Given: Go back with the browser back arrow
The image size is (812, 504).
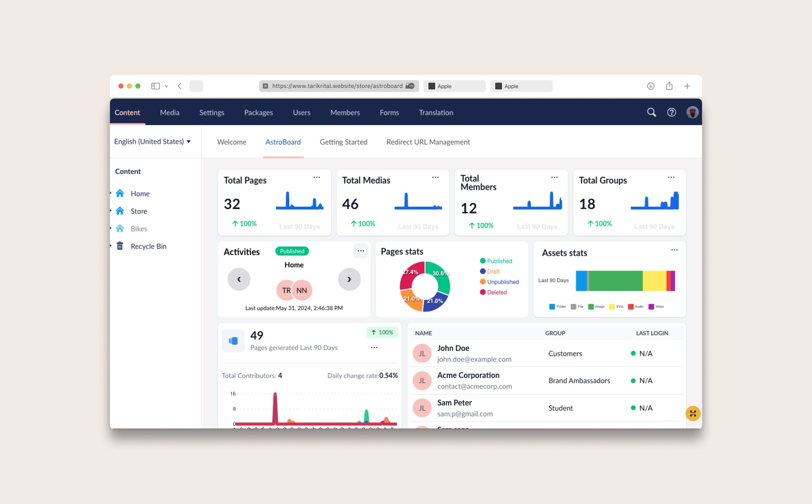Looking at the screenshot, I should [x=180, y=86].
